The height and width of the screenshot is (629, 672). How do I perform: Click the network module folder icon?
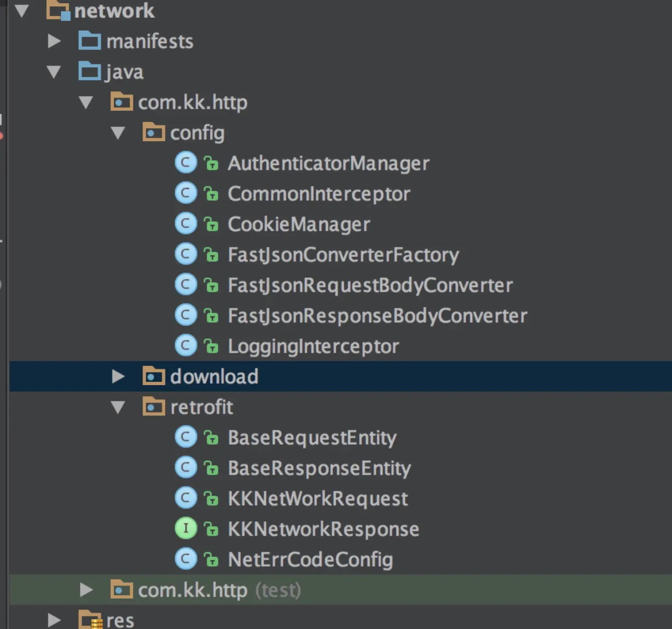58,10
